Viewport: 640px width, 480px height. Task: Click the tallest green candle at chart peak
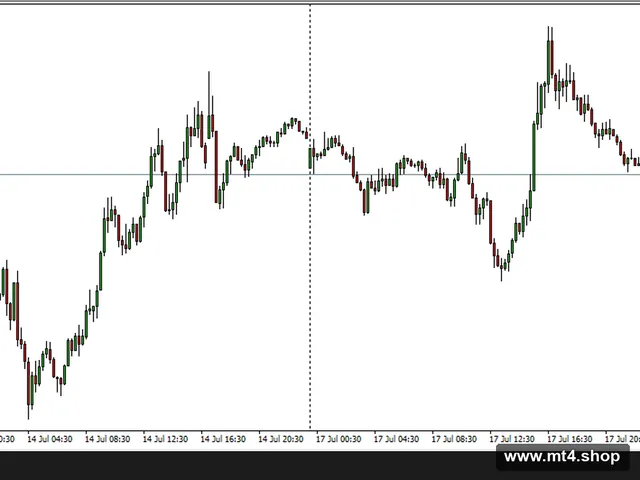[548, 61]
